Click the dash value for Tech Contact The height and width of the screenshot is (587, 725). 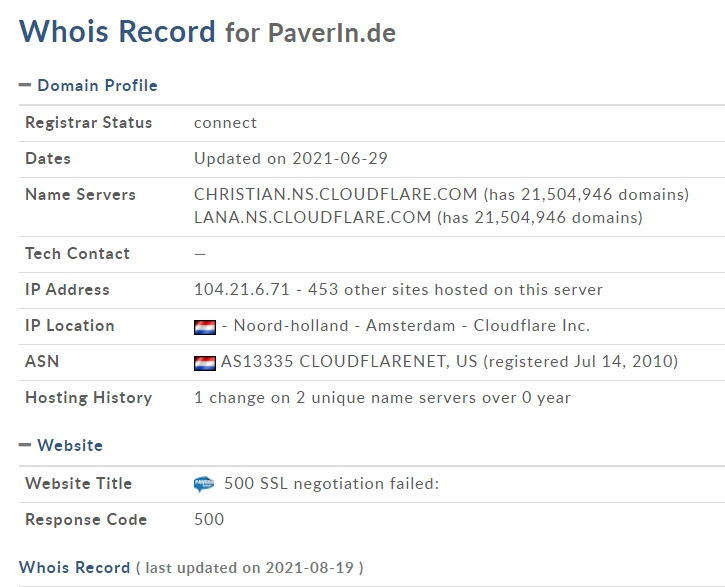(200, 254)
